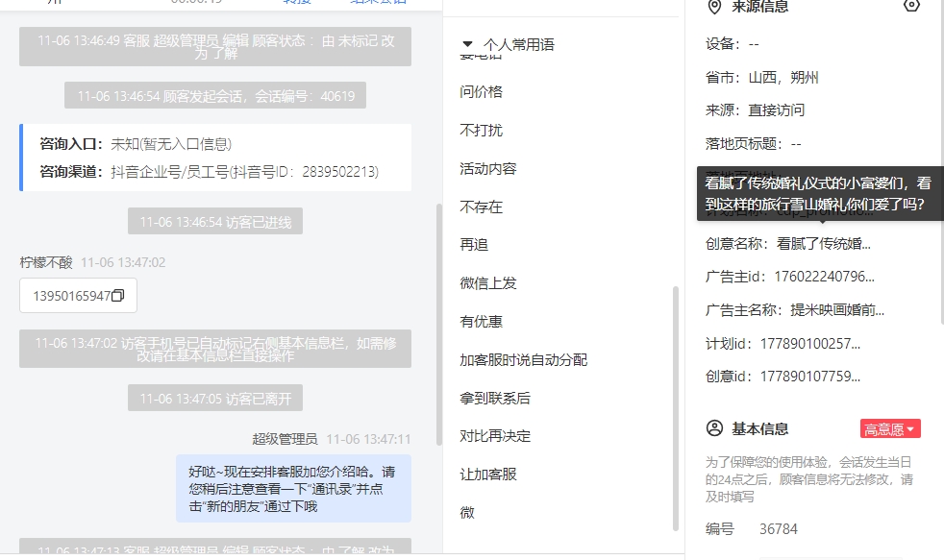Select quick phrase 活动内容
944x560 pixels.
pyautogui.click(x=488, y=168)
